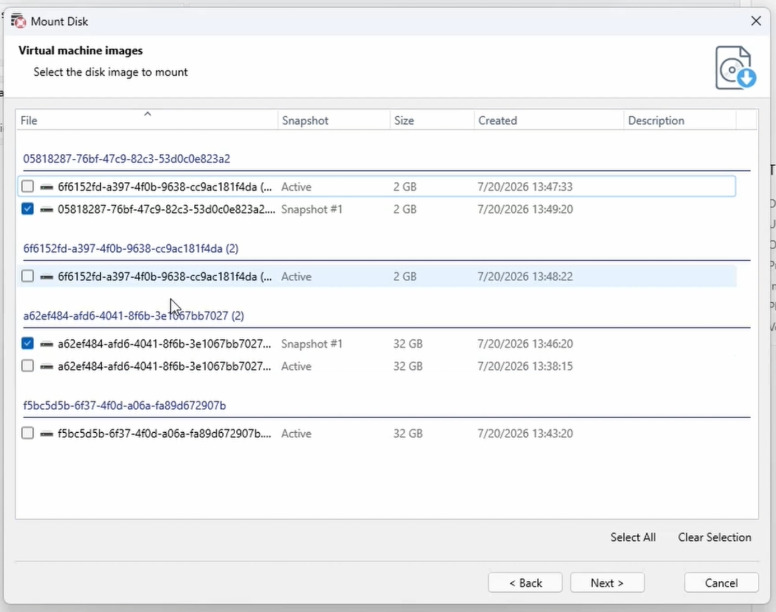Click the 7/20/2026 13:43:20 created date
Image resolution: width=776 pixels, height=612 pixels.
click(525, 434)
